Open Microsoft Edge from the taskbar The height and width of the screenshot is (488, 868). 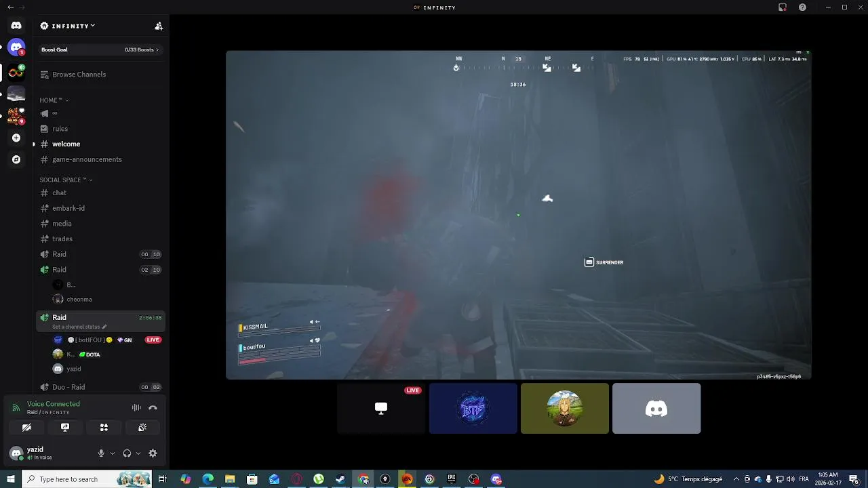[208, 479]
